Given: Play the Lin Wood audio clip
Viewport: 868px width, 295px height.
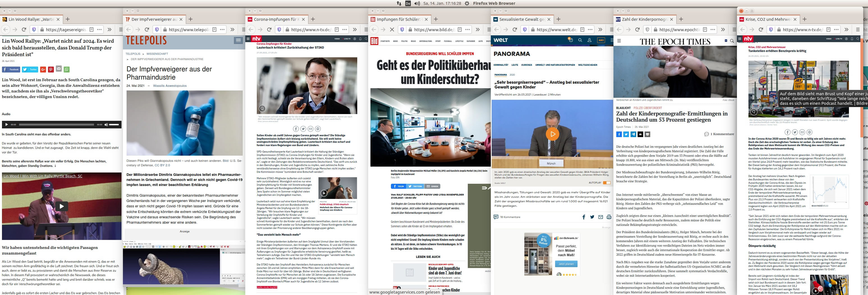Looking at the screenshot, I should pos(6,124).
